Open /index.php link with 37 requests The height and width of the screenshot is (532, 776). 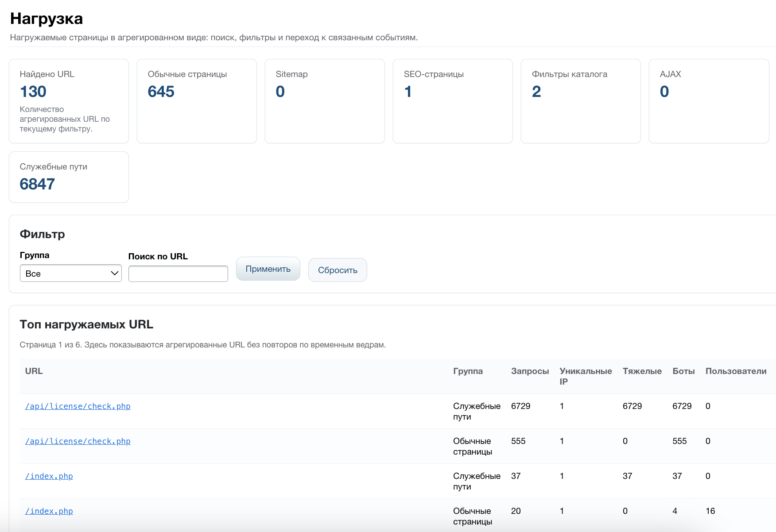tap(49, 476)
